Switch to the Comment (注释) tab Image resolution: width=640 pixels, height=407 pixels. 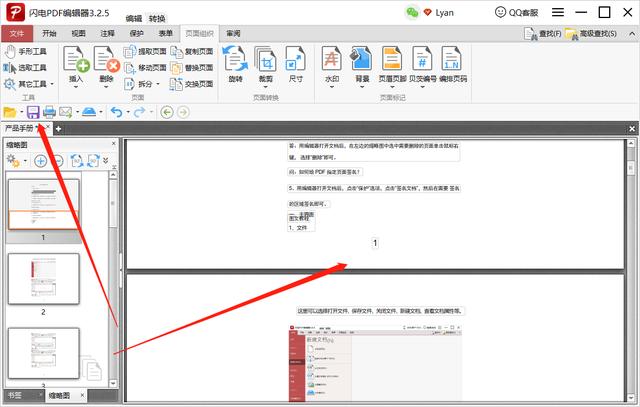tap(107, 33)
